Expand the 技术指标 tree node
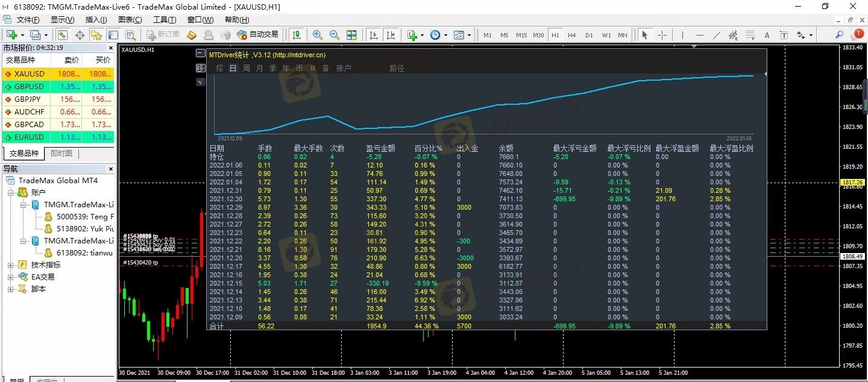The height and width of the screenshot is (382, 868). tap(11, 265)
